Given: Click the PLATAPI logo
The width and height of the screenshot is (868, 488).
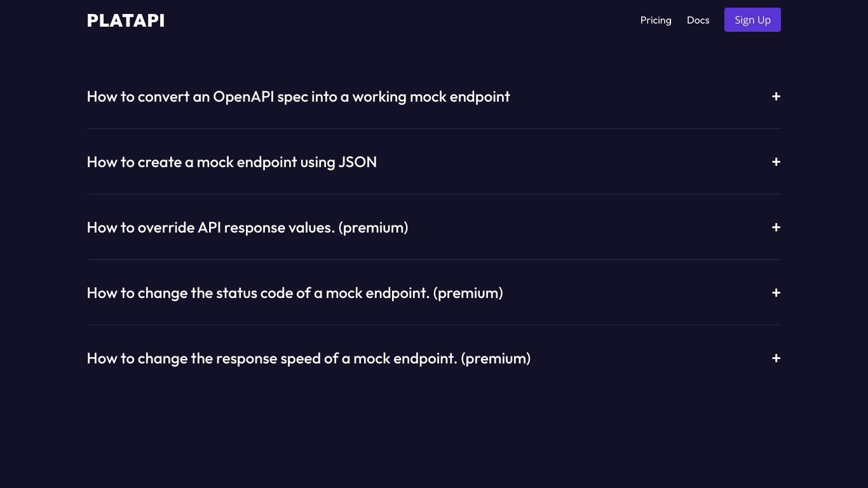Looking at the screenshot, I should click(126, 20).
